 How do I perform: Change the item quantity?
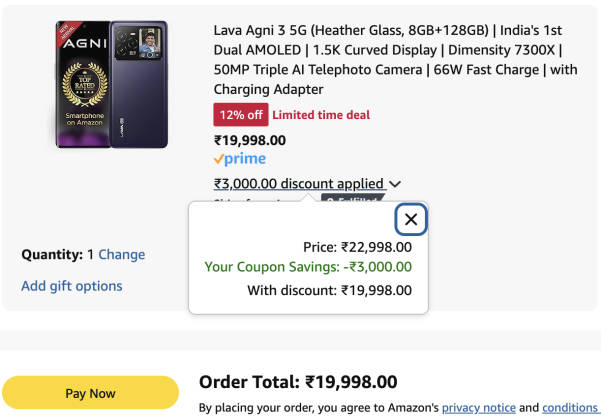121,254
